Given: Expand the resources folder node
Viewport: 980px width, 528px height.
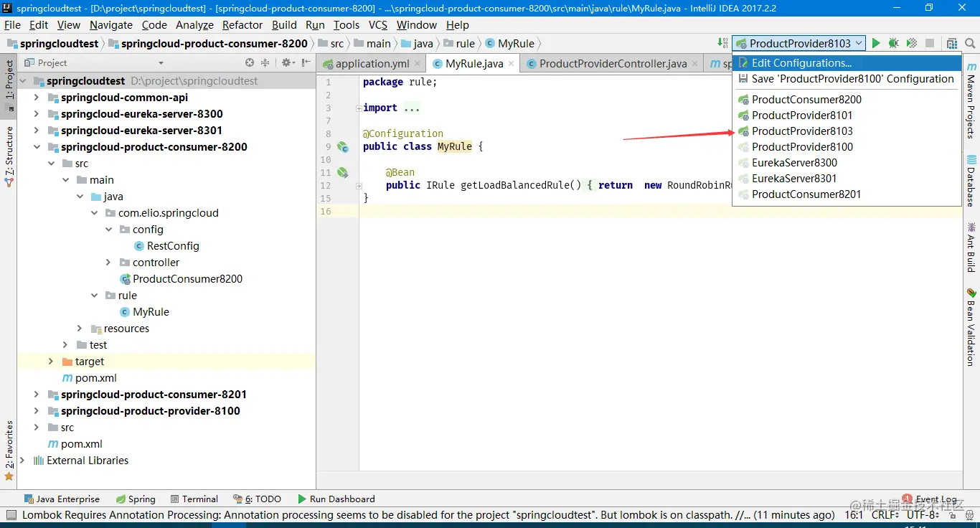Looking at the screenshot, I should coord(80,329).
